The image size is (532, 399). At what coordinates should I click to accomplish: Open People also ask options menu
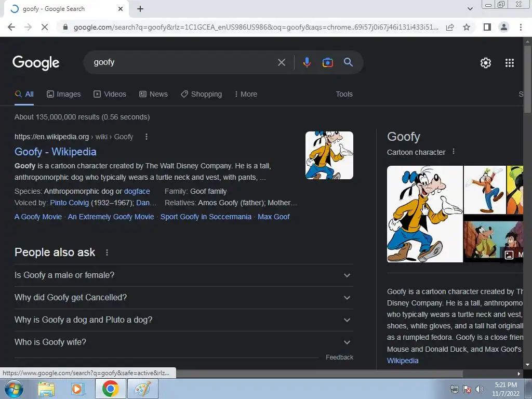pyautogui.click(x=107, y=252)
